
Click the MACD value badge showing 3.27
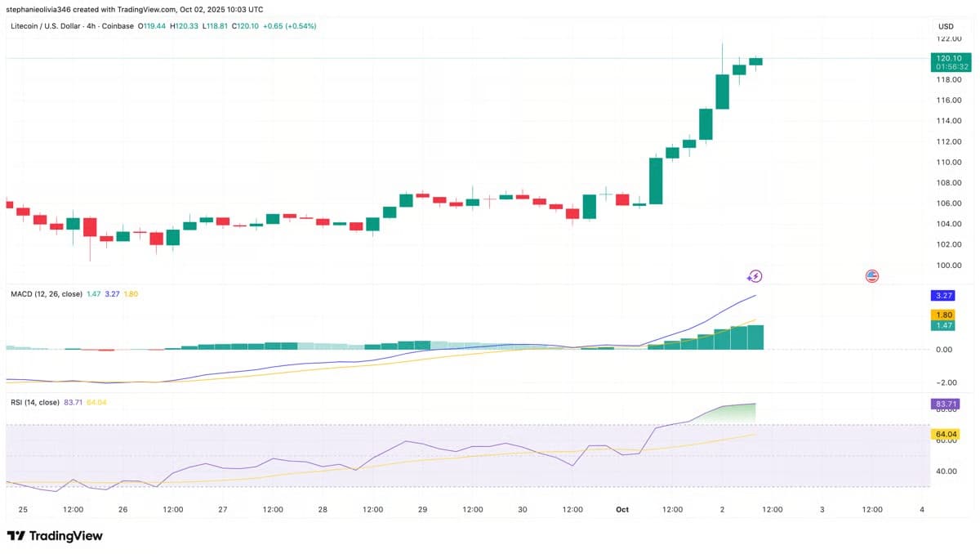(x=942, y=294)
